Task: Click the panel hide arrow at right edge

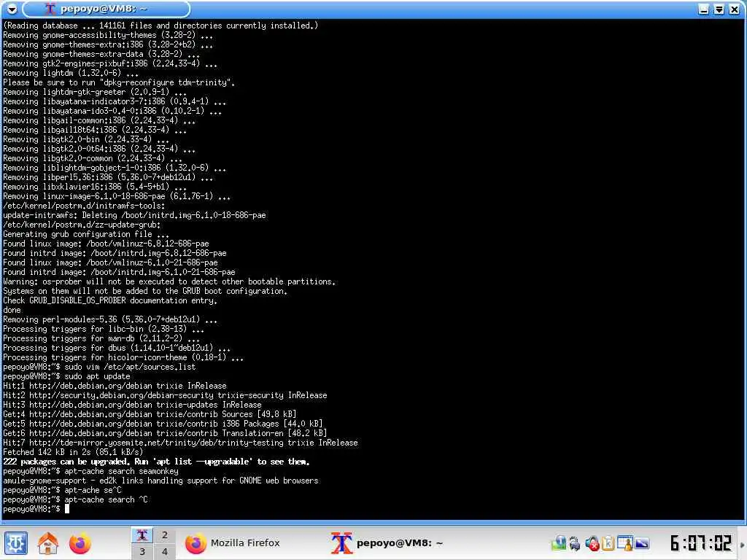Action: tap(742, 543)
